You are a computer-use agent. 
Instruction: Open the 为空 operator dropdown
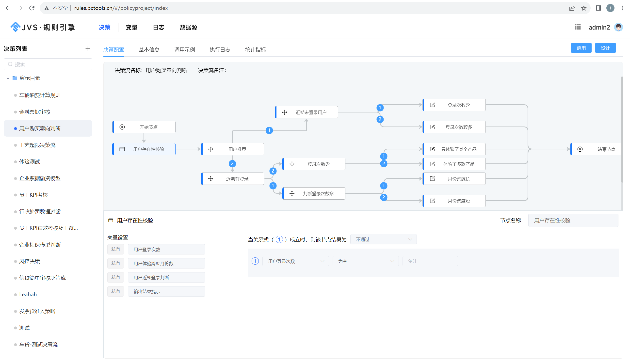click(366, 261)
